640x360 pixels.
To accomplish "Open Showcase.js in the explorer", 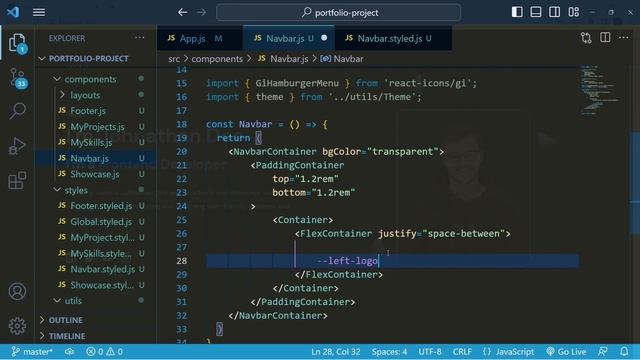I will pos(96,174).
